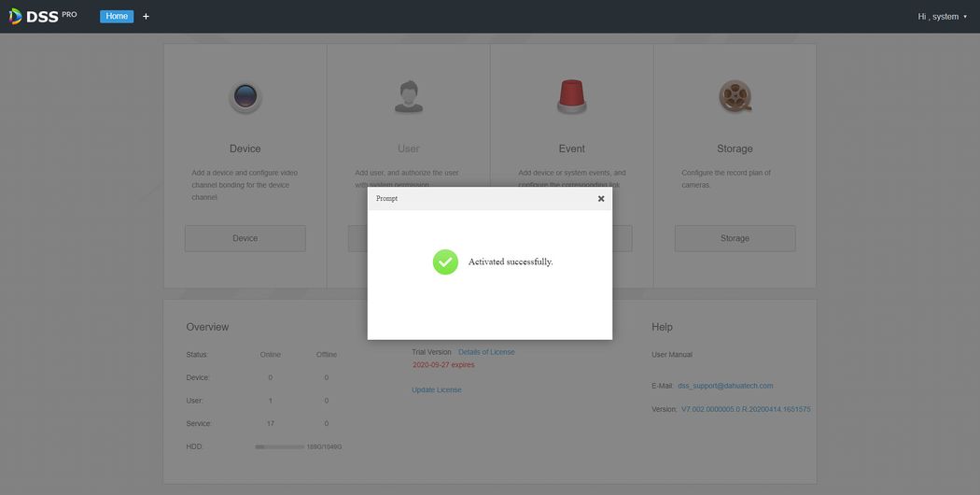
Task: Click the 'Trial Version' label
Action: point(431,352)
